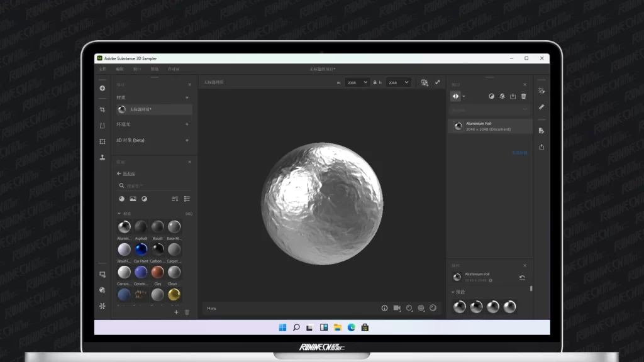Click the Share icon in right sidebar
Viewport: 644px width, 362px height.
[541, 147]
